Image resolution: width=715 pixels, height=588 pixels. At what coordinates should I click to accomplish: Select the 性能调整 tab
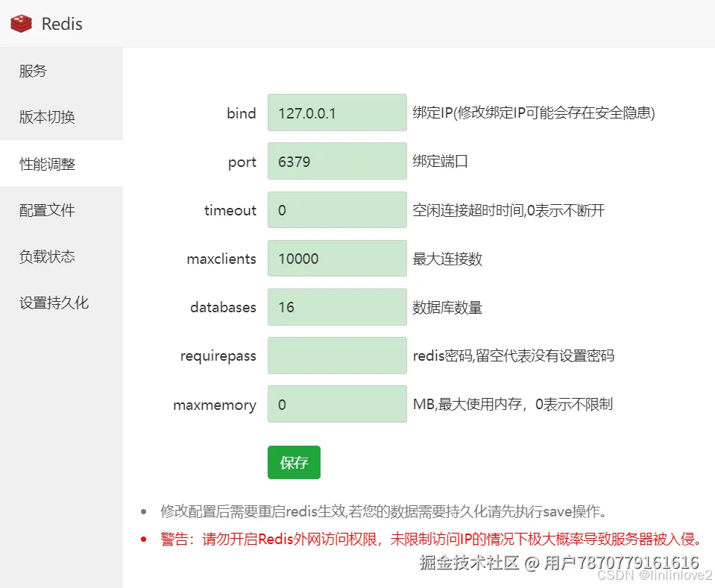tap(61, 164)
